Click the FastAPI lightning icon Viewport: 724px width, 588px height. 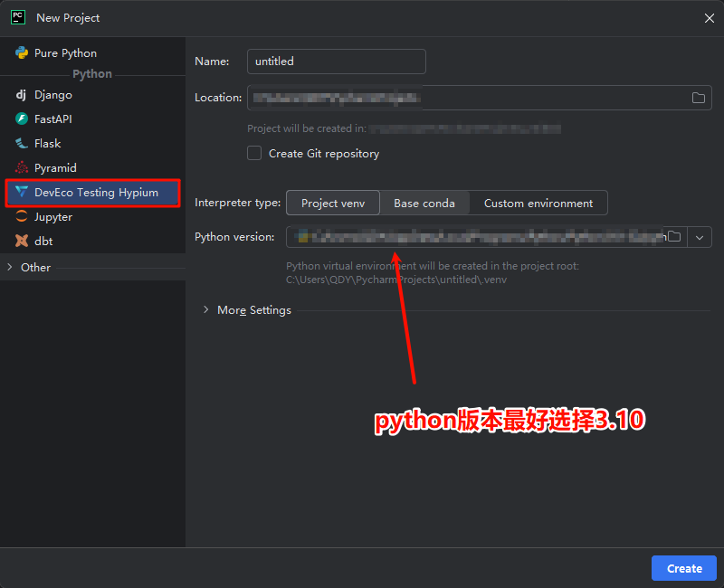(21, 119)
